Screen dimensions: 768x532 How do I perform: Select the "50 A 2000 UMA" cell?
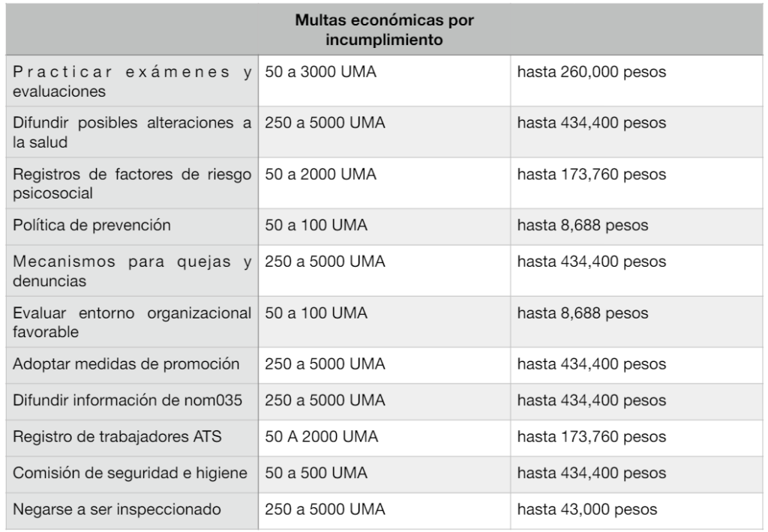pyautogui.click(x=322, y=436)
